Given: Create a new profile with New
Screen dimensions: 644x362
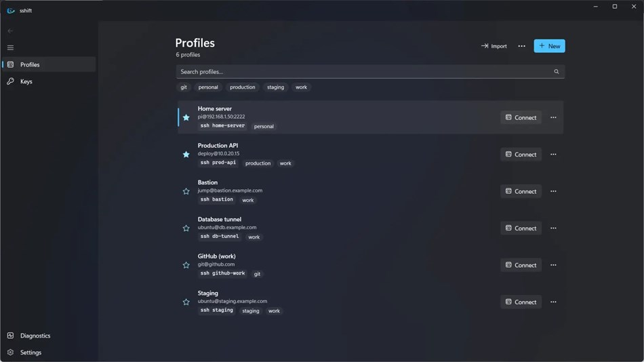Looking at the screenshot, I should point(549,46).
